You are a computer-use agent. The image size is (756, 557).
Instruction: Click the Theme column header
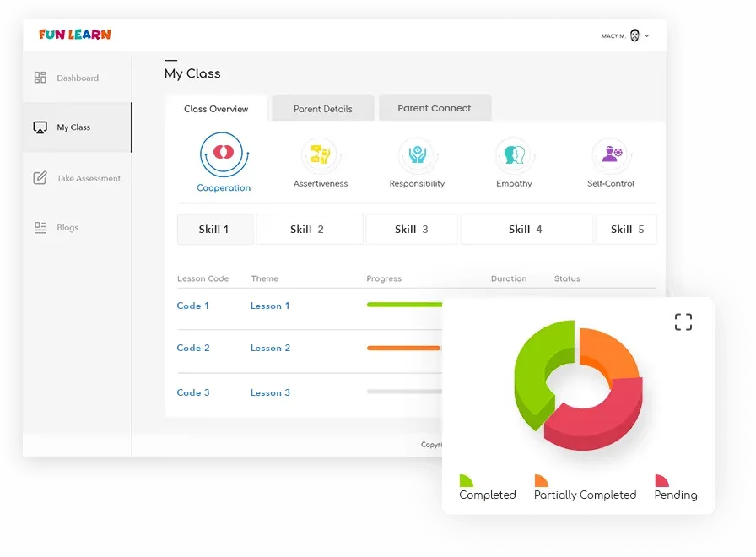pyautogui.click(x=265, y=278)
